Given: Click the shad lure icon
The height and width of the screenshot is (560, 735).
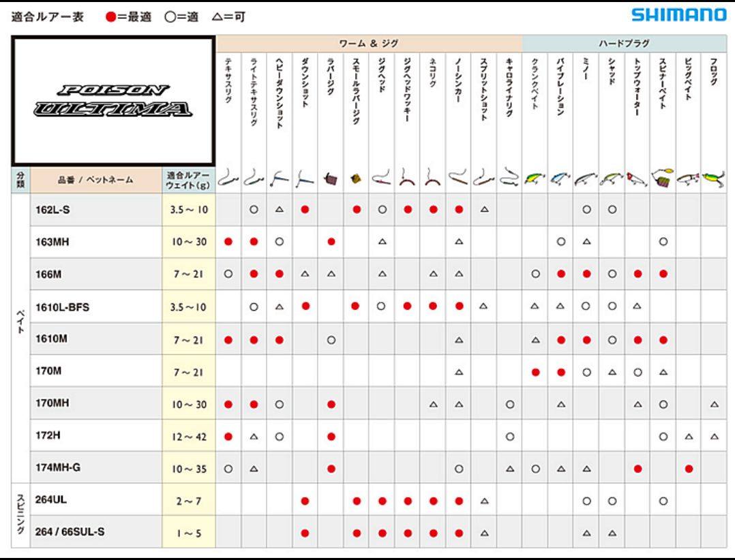Looking at the screenshot, I should coord(611,179).
